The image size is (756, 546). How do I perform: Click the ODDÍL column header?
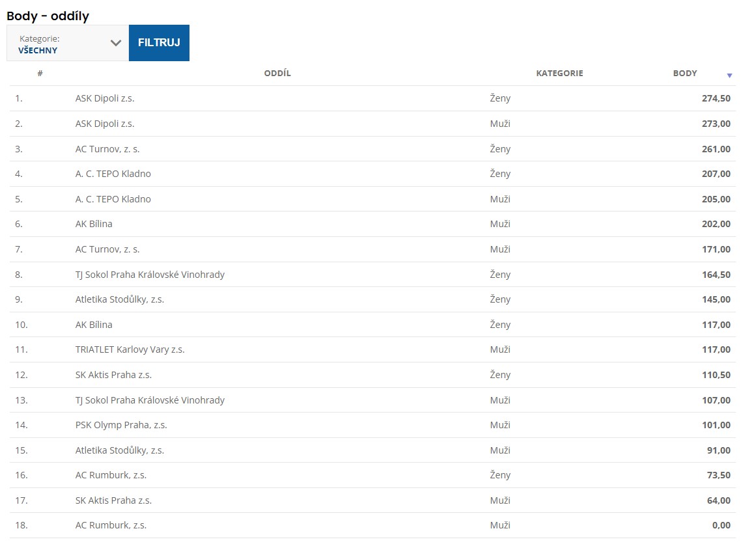point(277,74)
